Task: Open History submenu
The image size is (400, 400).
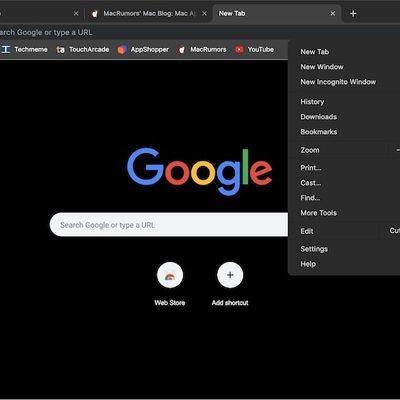Action: tap(344, 102)
